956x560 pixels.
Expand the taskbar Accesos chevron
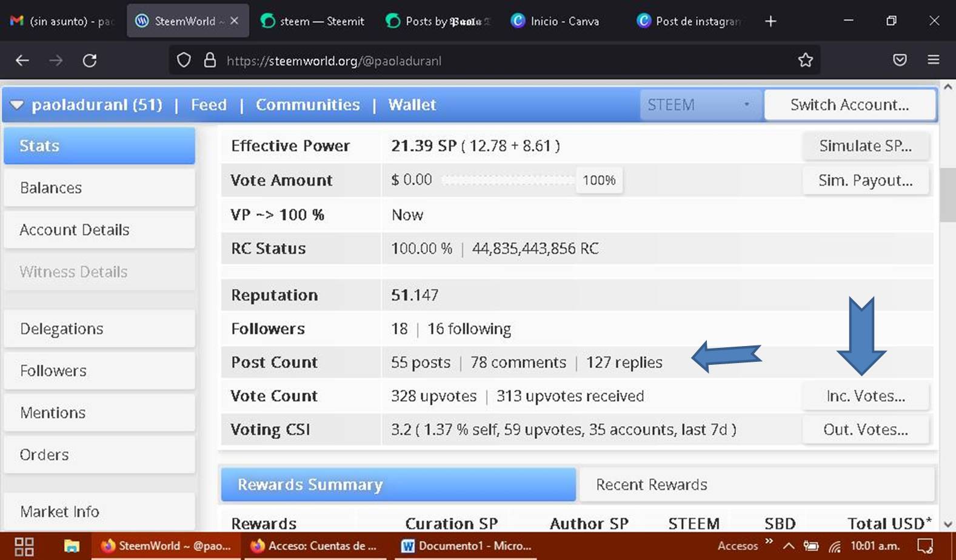click(x=769, y=541)
